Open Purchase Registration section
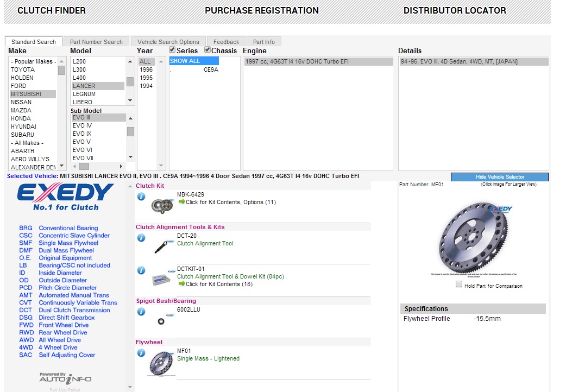Screen dimensions: 566x392 262,10
